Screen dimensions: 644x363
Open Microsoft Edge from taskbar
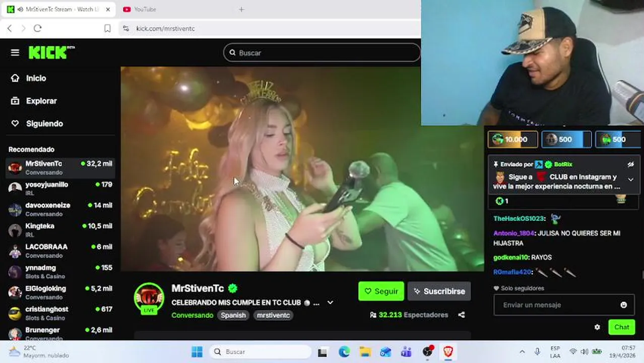(x=344, y=351)
